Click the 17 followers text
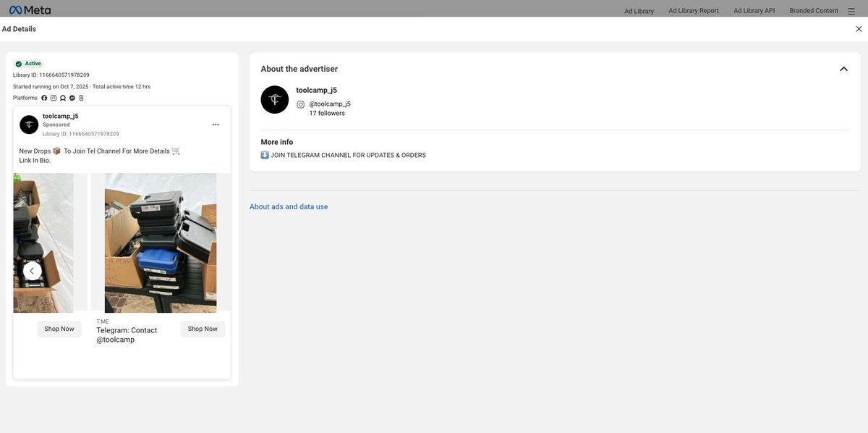This screenshot has width=868, height=433. click(327, 114)
